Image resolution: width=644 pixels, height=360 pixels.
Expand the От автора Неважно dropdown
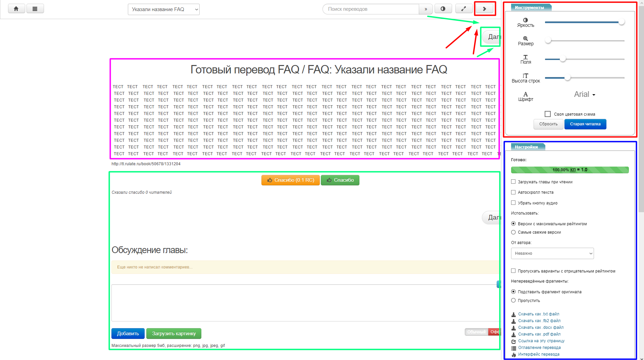pos(552,253)
